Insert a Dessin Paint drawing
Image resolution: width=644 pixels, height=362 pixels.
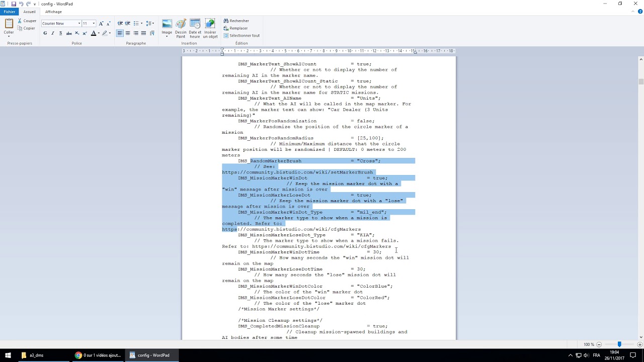(181, 28)
